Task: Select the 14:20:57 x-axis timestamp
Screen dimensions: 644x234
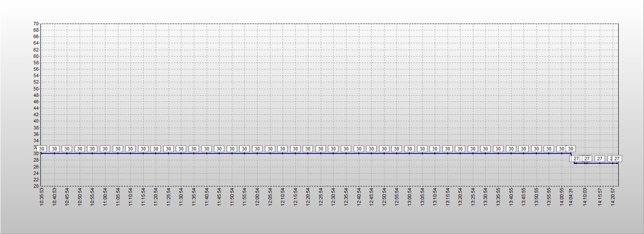Action: click(x=613, y=197)
